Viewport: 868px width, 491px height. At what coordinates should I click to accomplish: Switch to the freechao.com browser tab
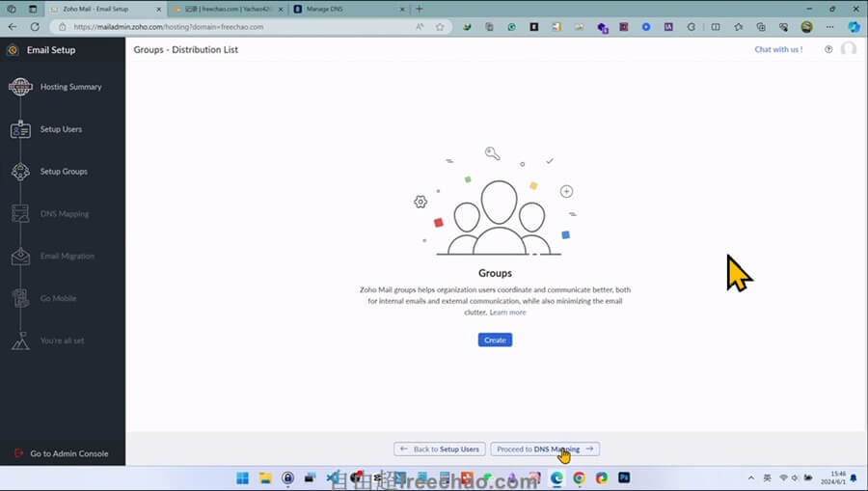[227, 10]
